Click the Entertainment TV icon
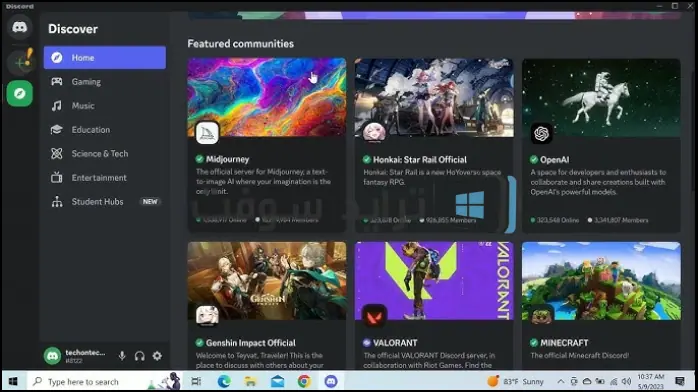The width and height of the screenshot is (698, 392). [57, 178]
